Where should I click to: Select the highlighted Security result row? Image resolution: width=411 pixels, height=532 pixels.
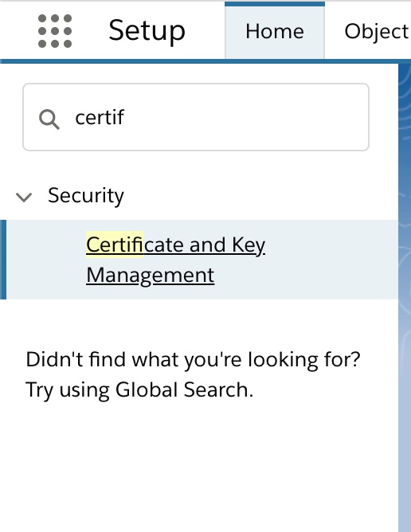click(199, 260)
